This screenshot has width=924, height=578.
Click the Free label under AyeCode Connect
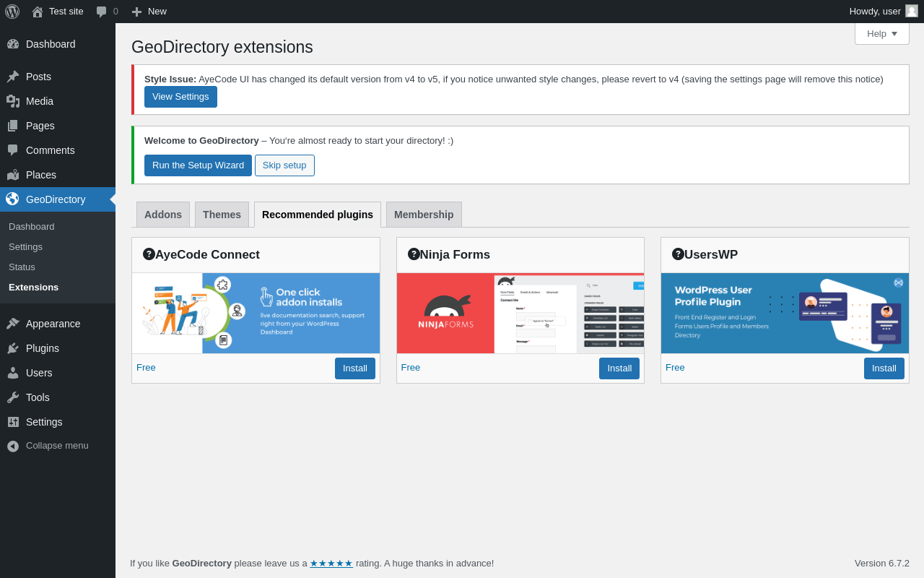tap(146, 367)
